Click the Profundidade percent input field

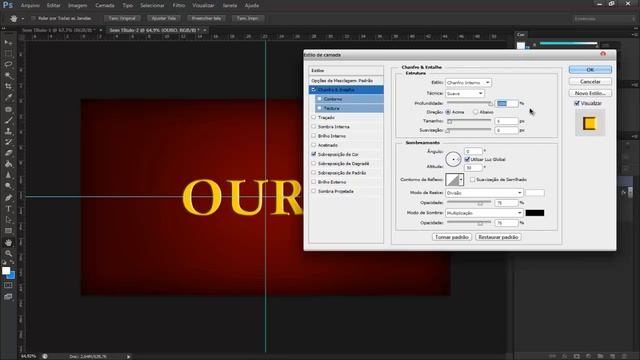click(x=507, y=103)
